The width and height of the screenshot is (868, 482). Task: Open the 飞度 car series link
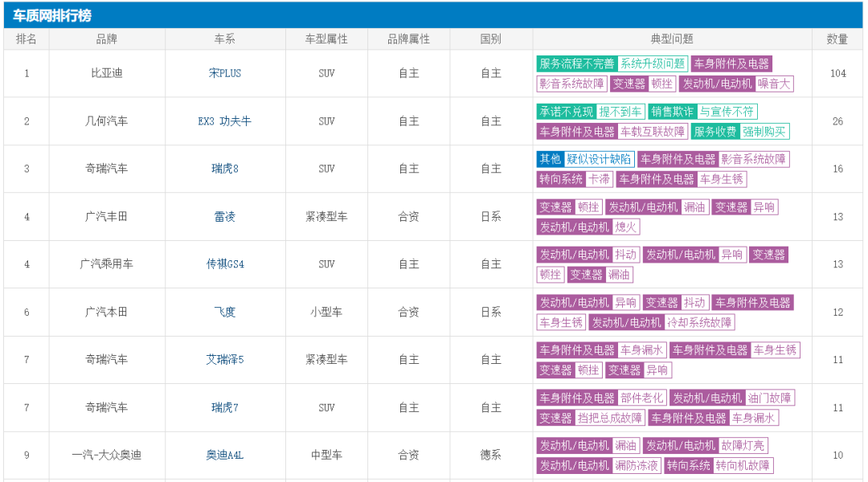pyautogui.click(x=225, y=312)
